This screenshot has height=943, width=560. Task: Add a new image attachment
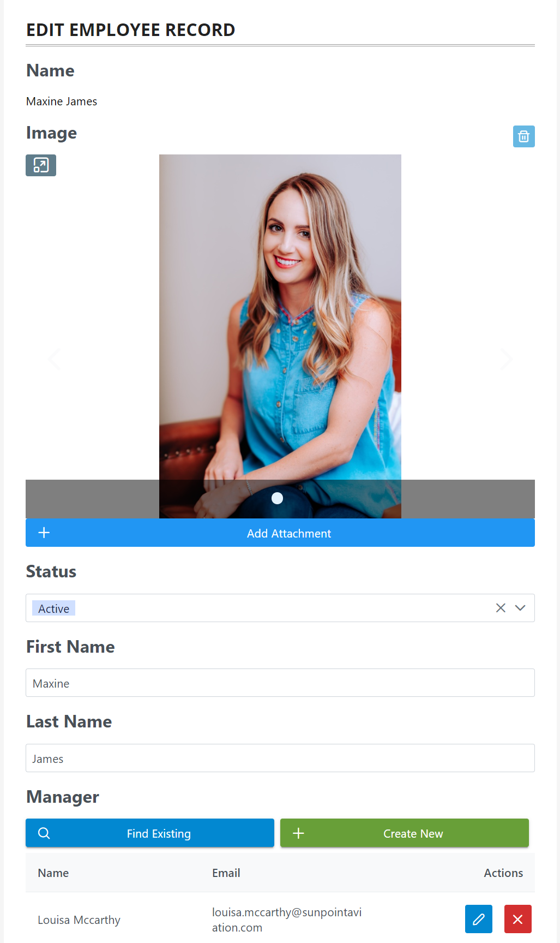(x=280, y=533)
